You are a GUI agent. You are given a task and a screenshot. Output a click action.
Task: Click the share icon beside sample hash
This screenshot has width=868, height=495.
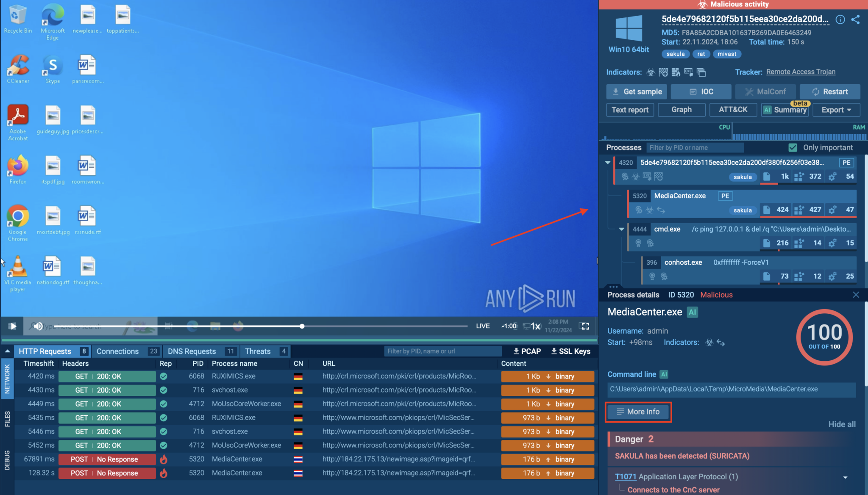(855, 19)
